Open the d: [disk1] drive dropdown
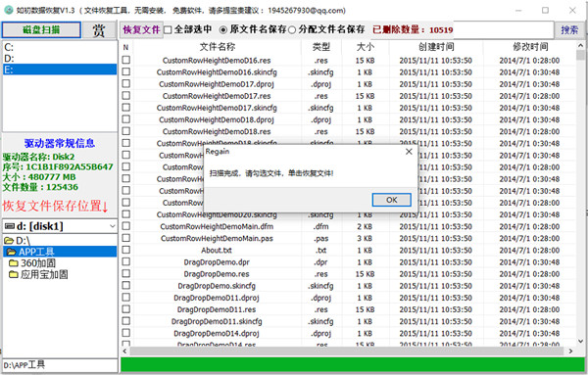This screenshot has height=375, width=588. [x=112, y=226]
